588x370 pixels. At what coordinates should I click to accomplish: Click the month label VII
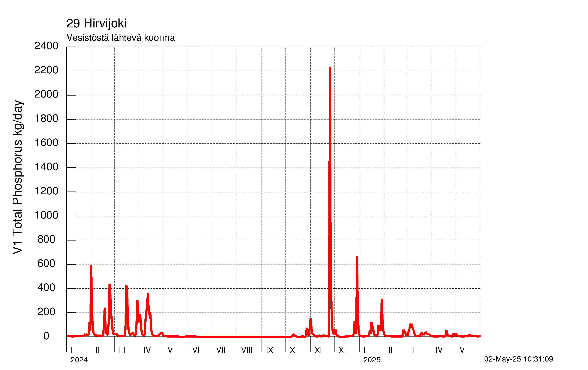[x=221, y=350]
